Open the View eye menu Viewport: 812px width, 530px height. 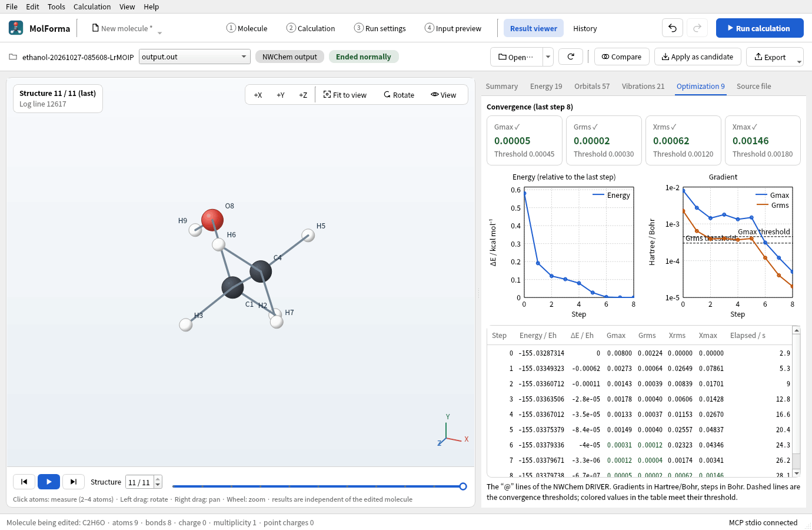pyautogui.click(x=444, y=95)
